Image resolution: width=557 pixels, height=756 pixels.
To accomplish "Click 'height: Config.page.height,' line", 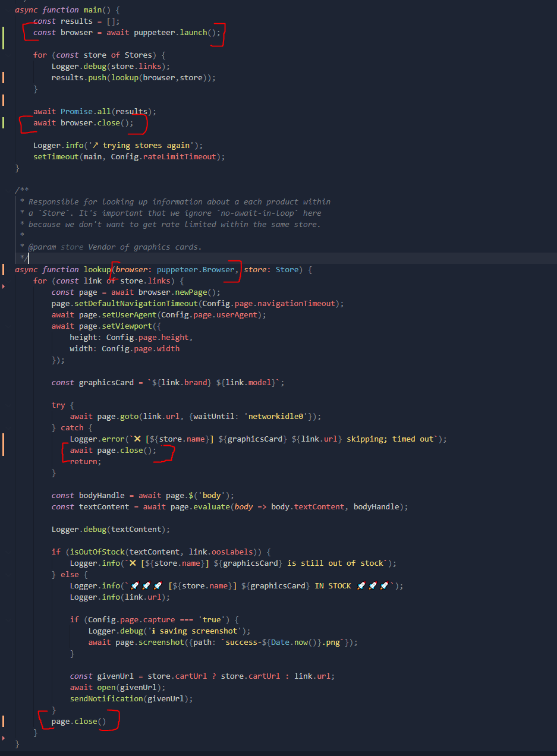I will click(131, 337).
